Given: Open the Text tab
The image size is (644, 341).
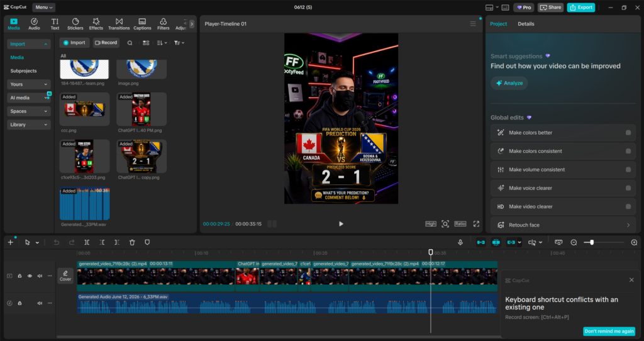Looking at the screenshot, I should (55, 24).
